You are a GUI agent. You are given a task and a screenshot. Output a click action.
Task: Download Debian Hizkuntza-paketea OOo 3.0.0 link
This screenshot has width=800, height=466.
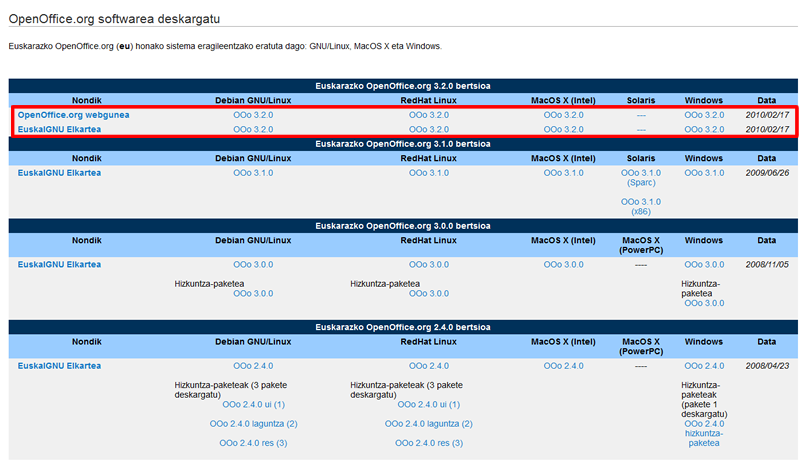pyautogui.click(x=253, y=293)
